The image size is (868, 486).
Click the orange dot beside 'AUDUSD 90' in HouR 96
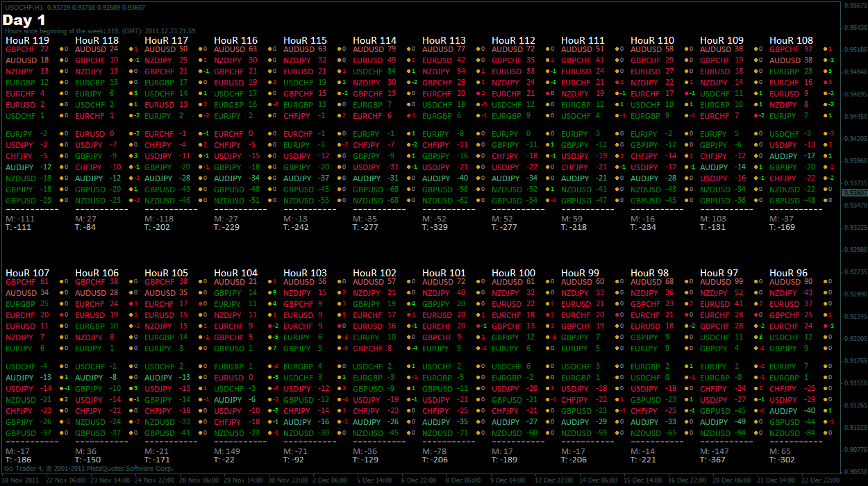pyautogui.click(x=825, y=282)
